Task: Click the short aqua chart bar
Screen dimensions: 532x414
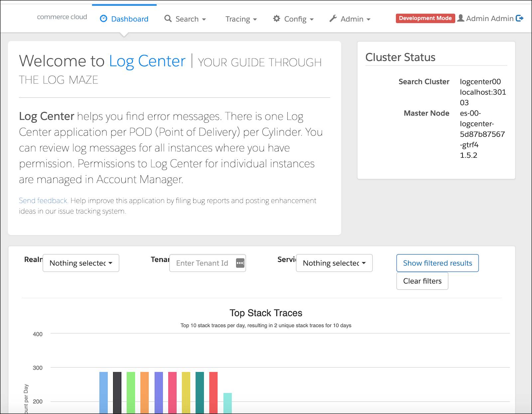Action: point(227,403)
